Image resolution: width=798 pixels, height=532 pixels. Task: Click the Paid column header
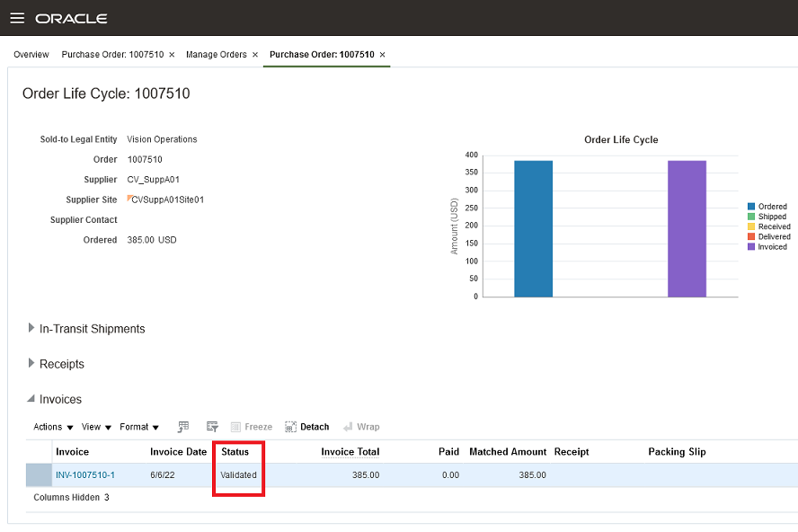(448, 451)
